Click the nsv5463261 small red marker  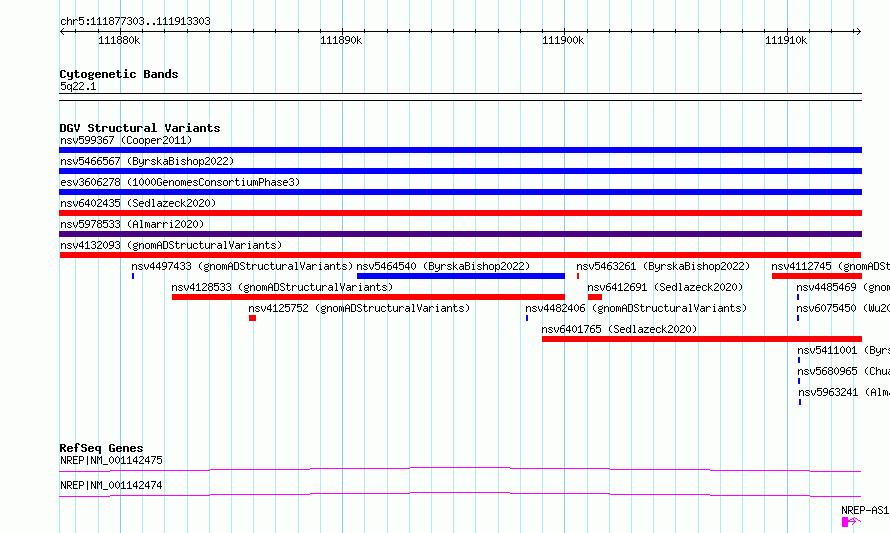pos(578,276)
